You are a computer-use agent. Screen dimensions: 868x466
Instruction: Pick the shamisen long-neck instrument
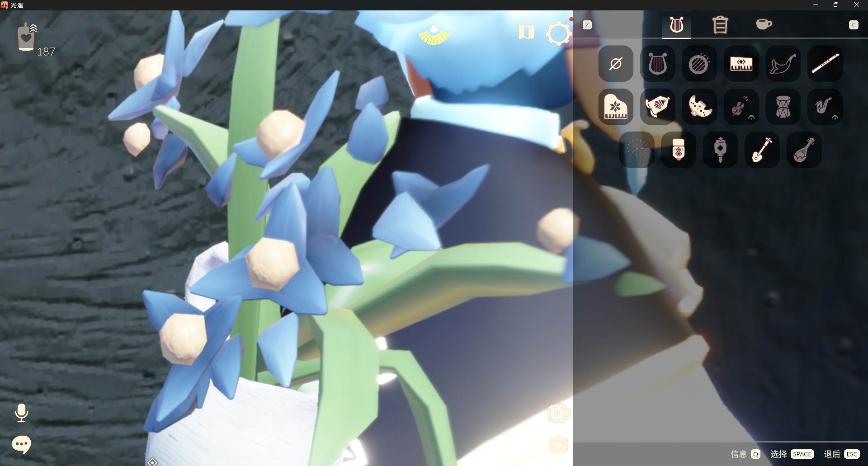pyautogui.click(x=762, y=150)
